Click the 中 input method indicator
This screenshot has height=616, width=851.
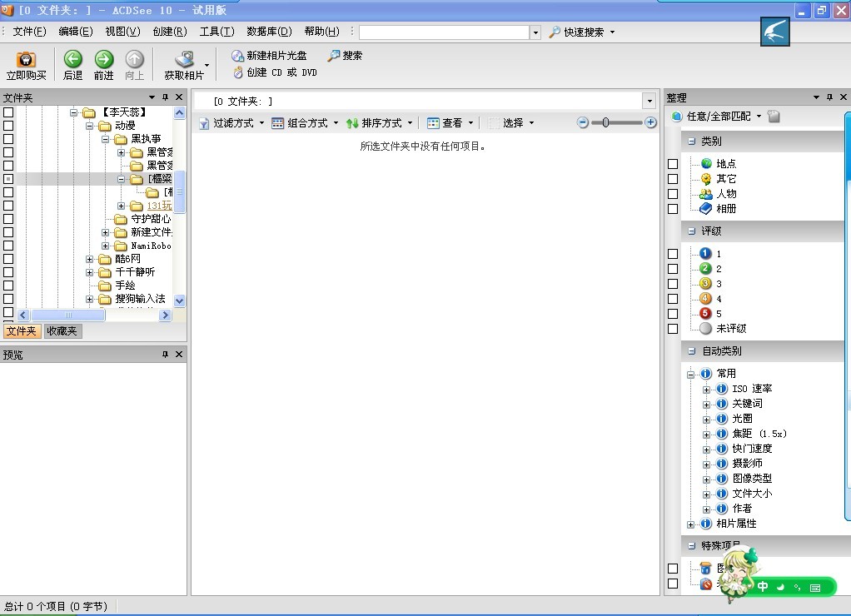763,586
